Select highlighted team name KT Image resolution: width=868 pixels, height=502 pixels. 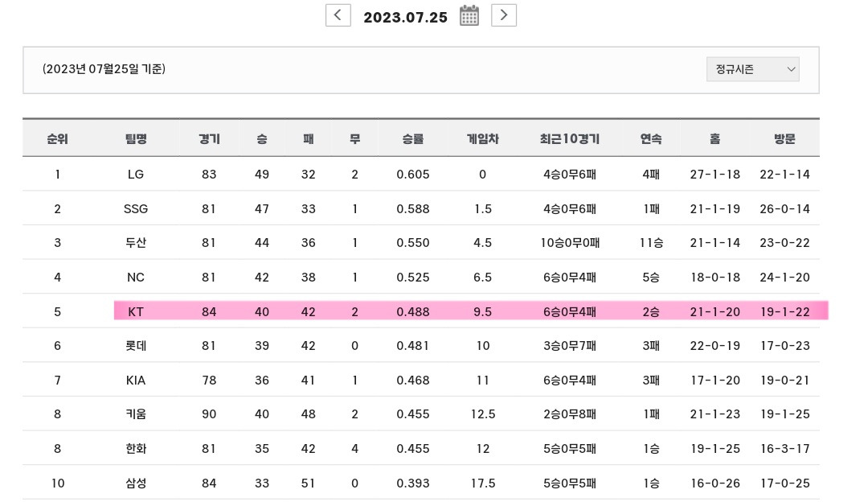pos(136,312)
